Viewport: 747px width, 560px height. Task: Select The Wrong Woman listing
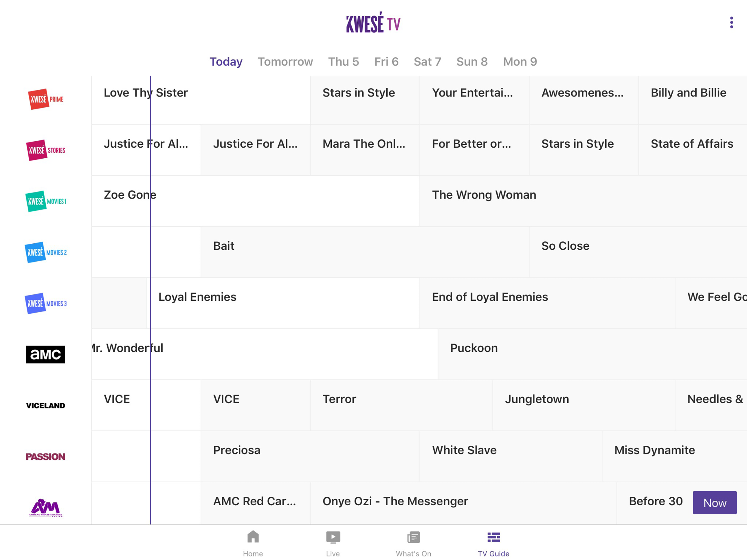583,201
